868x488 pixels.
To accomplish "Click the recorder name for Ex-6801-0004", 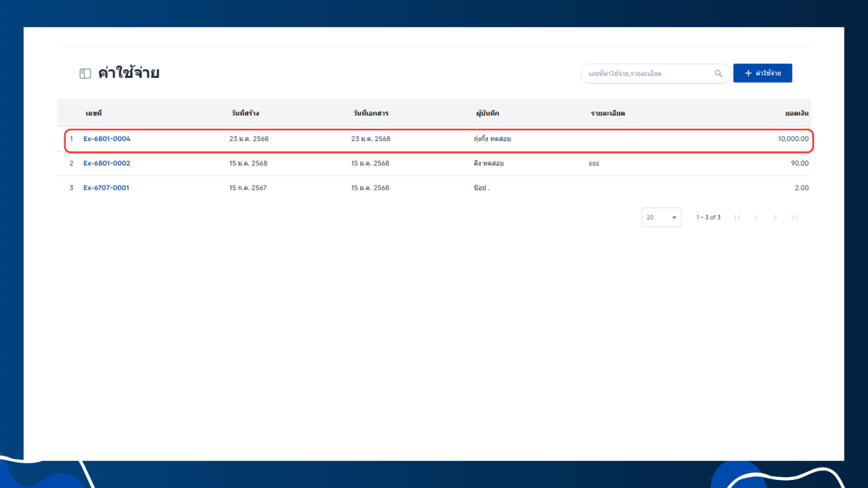I will tap(492, 139).
